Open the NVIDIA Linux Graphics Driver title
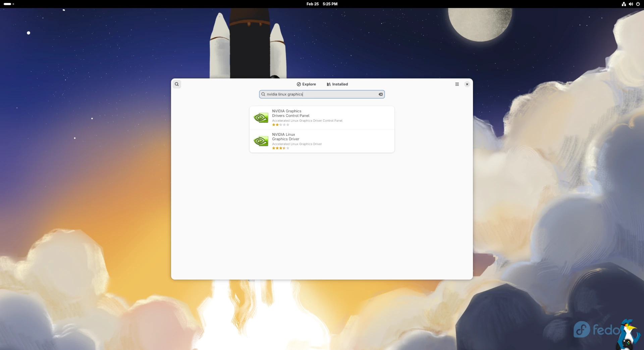The image size is (644, 350). pos(285,137)
